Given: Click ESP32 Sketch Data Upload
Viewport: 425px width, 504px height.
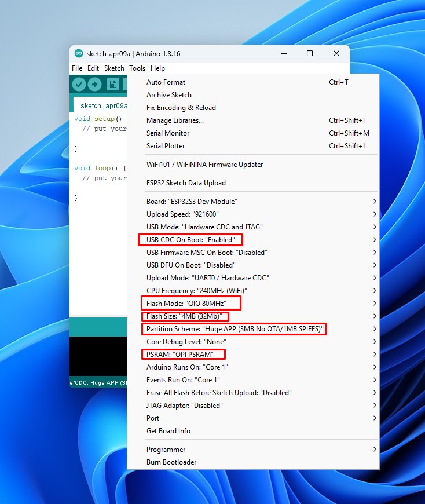Looking at the screenshot, I should coord(186,183).
